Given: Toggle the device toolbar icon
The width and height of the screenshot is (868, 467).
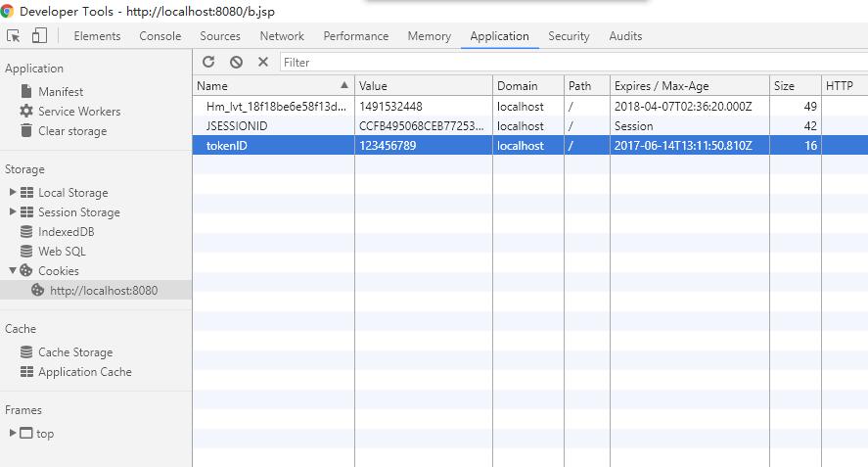Looking at the screenshot, I should [x=39, y=36].
